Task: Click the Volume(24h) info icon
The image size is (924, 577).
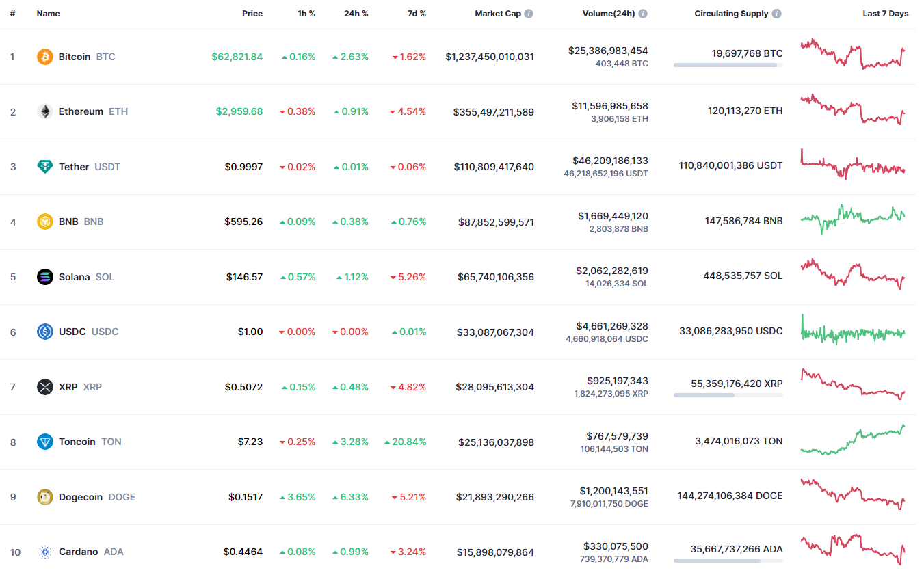Action: pos(643,14)
